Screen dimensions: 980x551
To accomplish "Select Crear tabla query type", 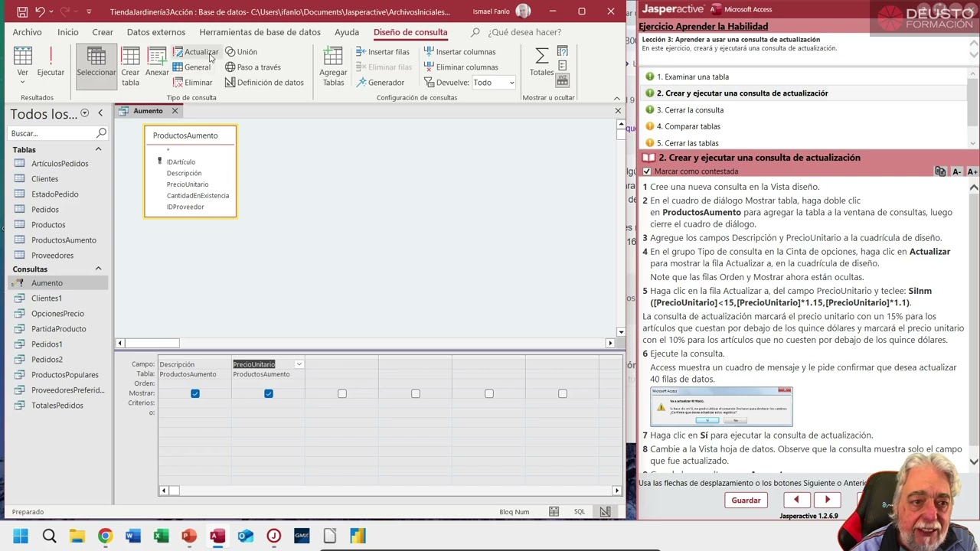I will 130,67.
